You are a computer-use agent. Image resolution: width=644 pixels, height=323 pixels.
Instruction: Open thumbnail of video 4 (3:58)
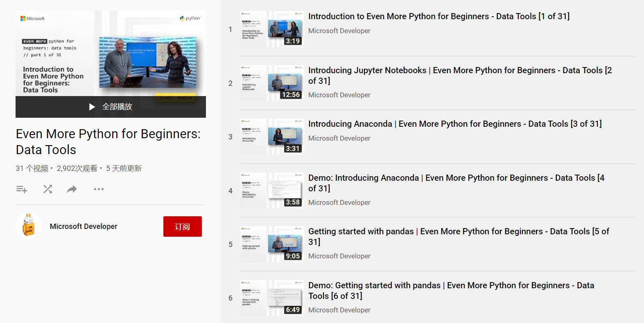[272, 191]
